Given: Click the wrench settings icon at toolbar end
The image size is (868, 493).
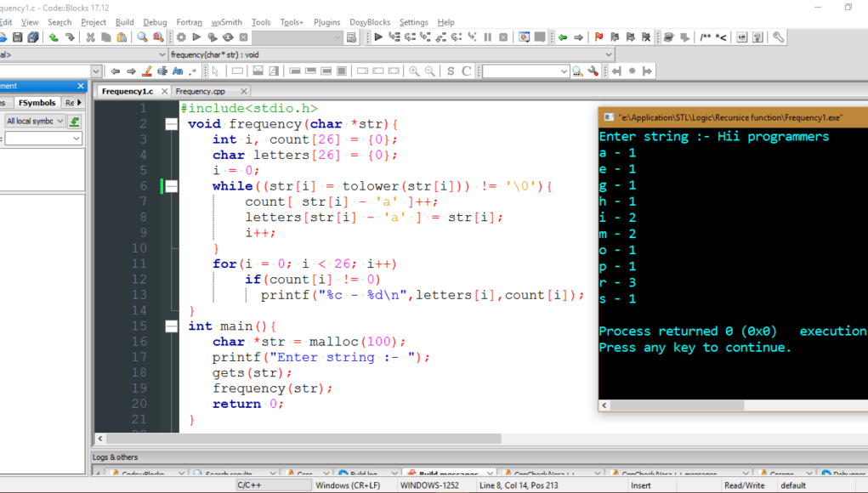Looking at the screenshot, I should 778,37.
